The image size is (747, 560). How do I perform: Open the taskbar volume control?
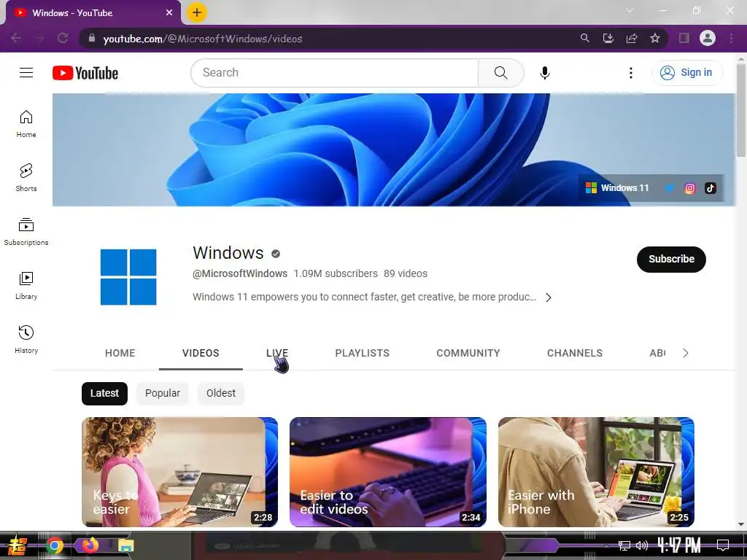[x=642, y=545]
